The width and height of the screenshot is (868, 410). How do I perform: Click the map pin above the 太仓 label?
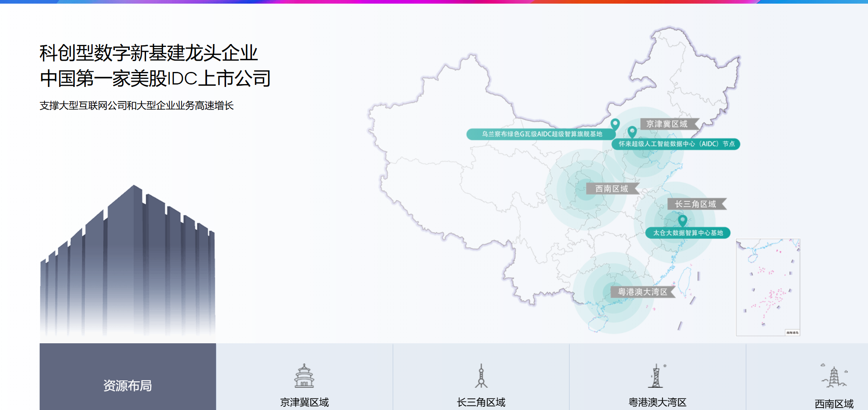pos(682,220)
